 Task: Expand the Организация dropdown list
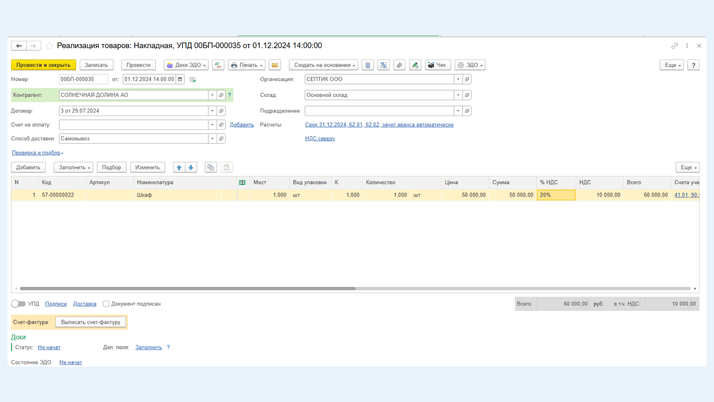pos(458,79)
